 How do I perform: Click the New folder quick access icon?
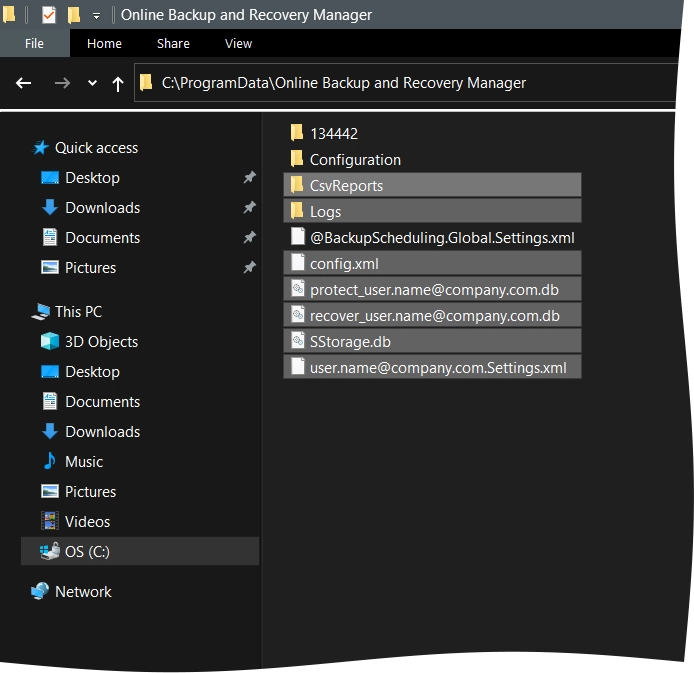click(x=74, y=15)
